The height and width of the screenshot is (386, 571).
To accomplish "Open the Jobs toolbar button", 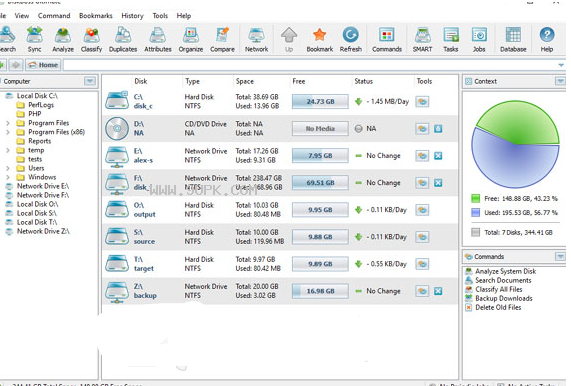I will tap(479, 39).
